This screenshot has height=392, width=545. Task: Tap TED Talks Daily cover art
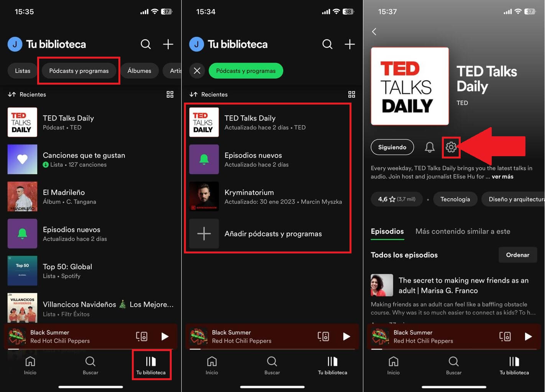410,86
